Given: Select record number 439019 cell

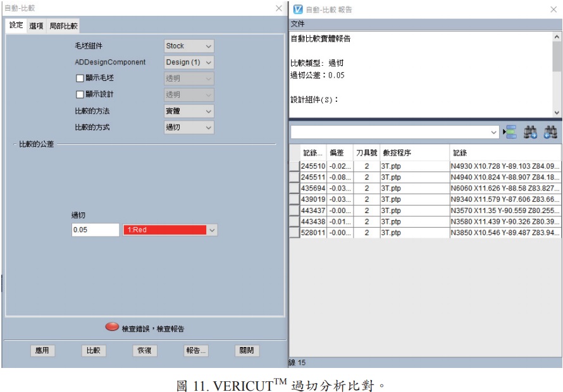Looking at the screenshot, I should 313,200.
